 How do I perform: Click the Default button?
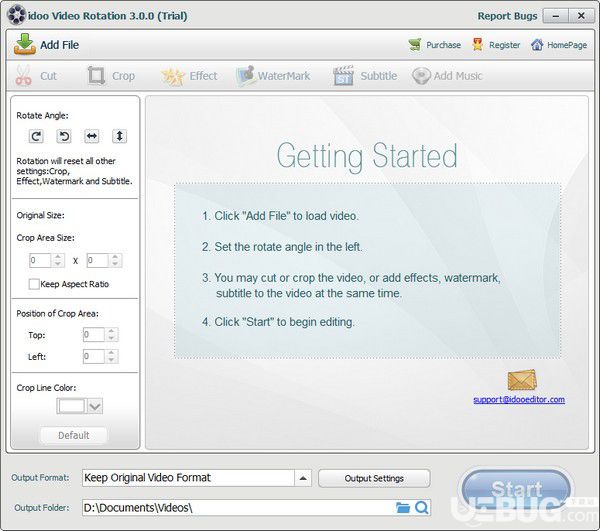coord(73,435)
